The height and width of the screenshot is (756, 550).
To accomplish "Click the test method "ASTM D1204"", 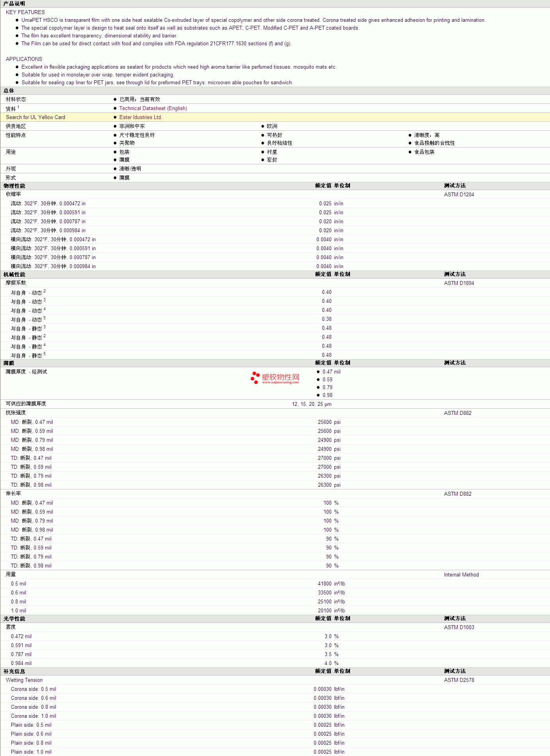I will point(459,195).
